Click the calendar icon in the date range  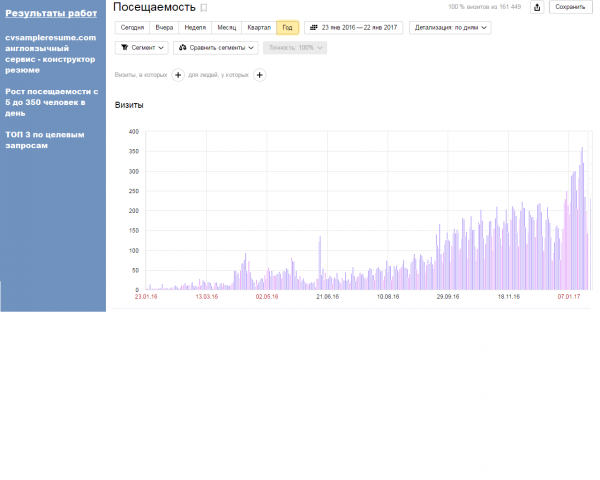pyautogui.click(x=314, y=28)
